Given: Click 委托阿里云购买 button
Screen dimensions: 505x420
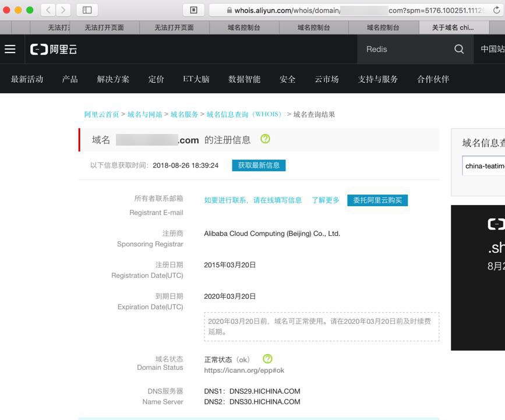Looking at the screenshot, I should (x=377, y=200).
